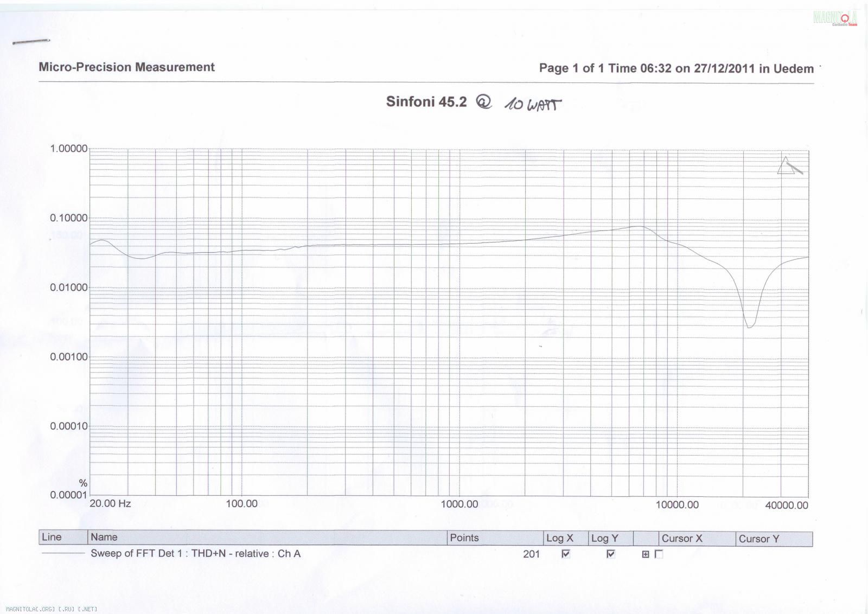This screenshot has width=868, height=614.
Task: Click the Name column header
Action: click(x=104, y=537)
